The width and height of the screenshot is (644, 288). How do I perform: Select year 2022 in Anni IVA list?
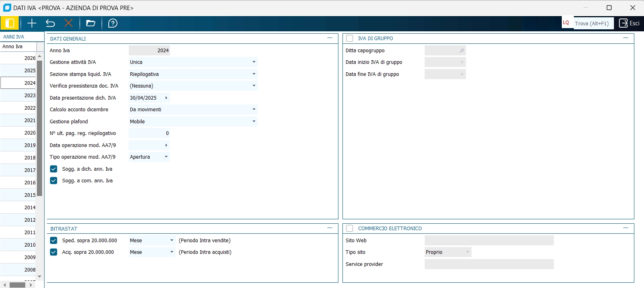(x=18, y=108)
